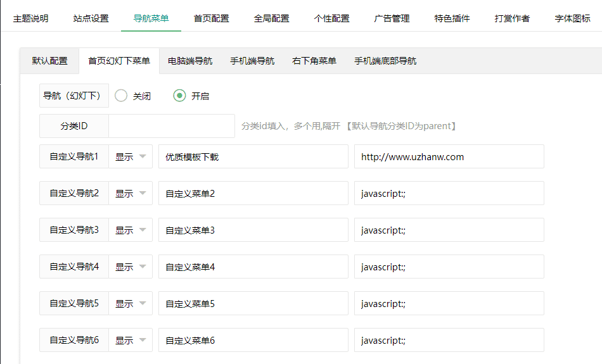Switch to 电脑端导航 sub-tab
602x364 pixels.
point(190,61)
